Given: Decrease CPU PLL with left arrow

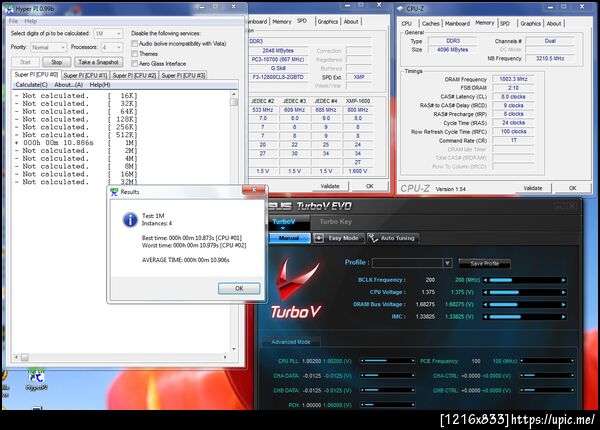Looking at the screenshot, I should click(362, 361).
